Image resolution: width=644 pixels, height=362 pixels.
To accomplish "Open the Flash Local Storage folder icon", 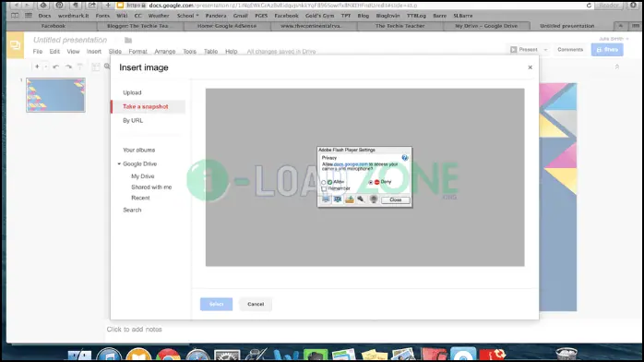I will point(350,199).
